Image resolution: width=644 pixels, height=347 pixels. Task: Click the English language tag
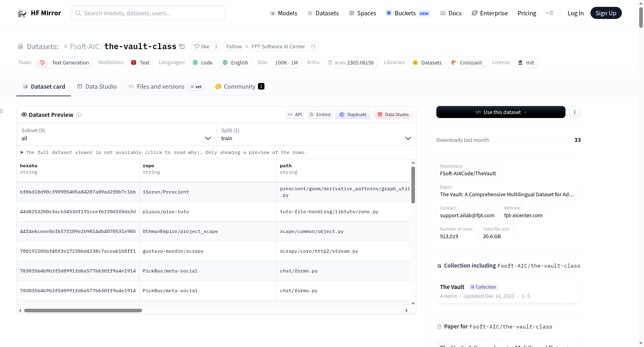[x=235, y=62]
